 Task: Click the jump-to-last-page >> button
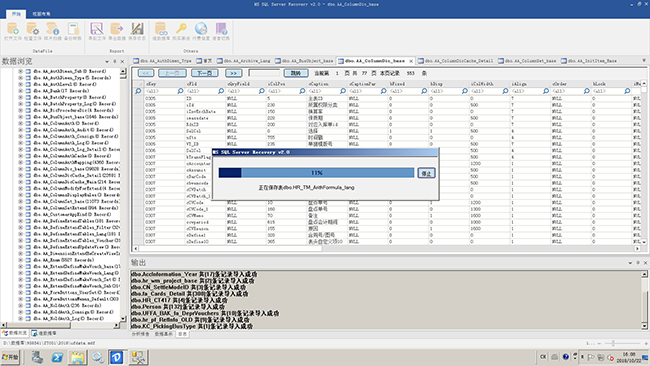(x=233, y=73)
